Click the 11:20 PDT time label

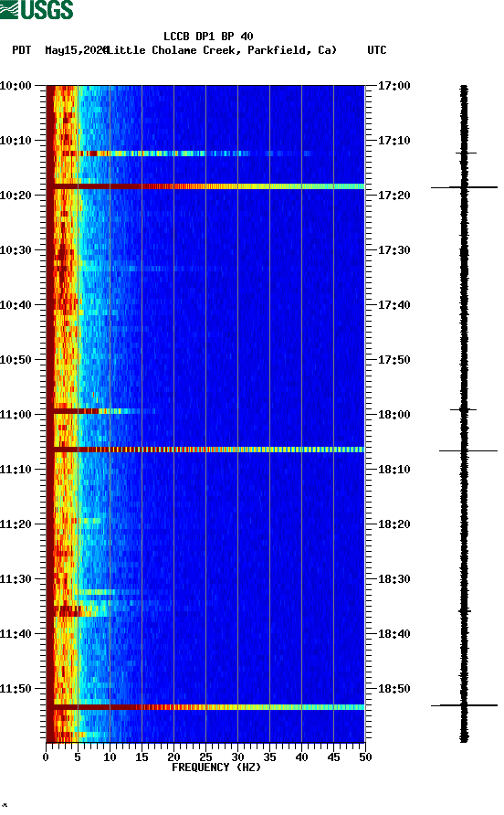tap(16, 524)
